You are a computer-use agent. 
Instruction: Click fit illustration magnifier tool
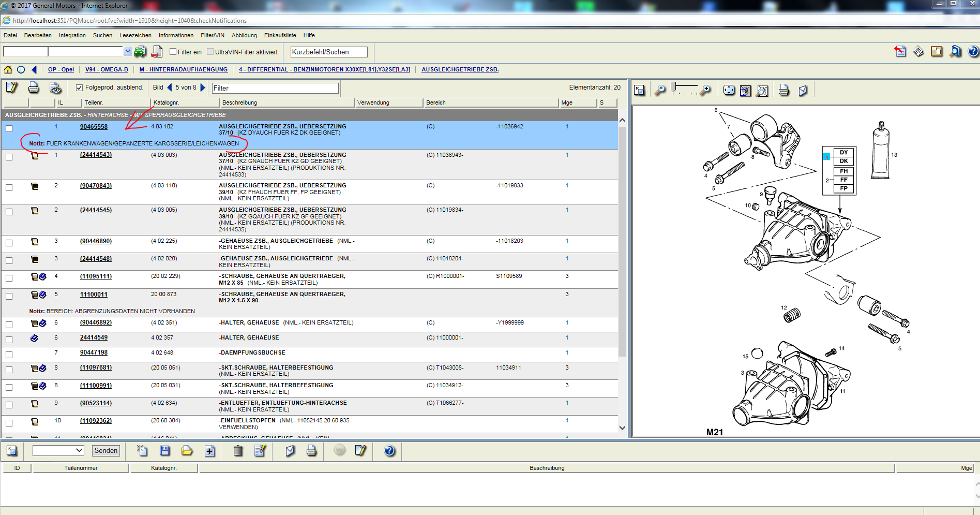click(762, 91)
